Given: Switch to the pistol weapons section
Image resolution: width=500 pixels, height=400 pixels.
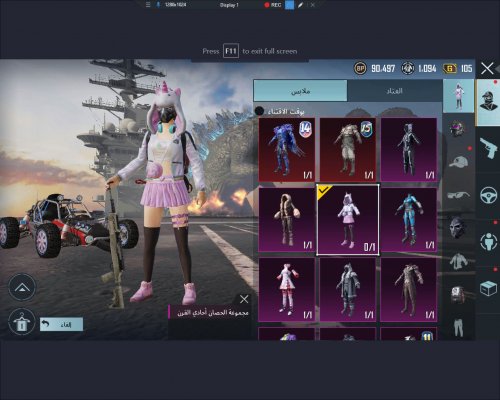Looking at the screenshot, I should (x=488, y=148).
